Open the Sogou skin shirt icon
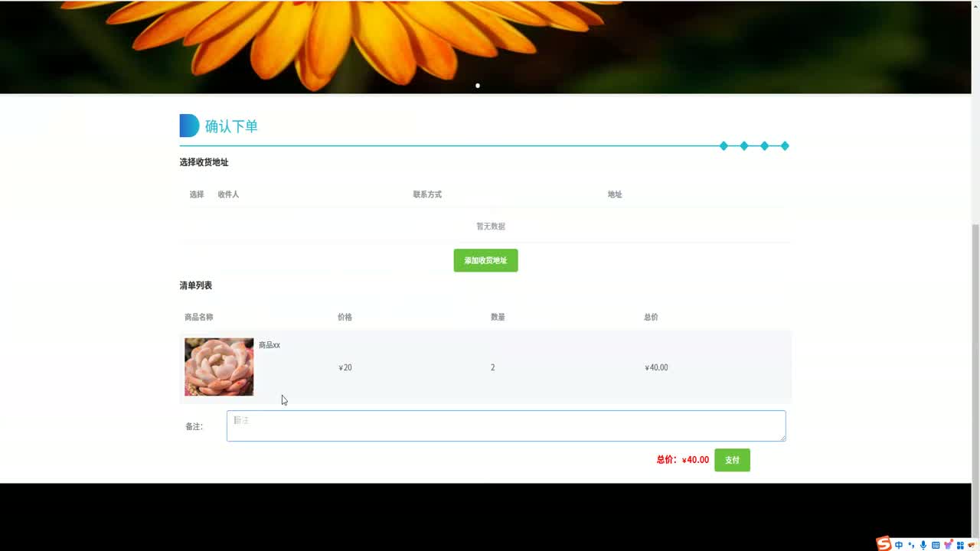 [x=948, y=544]
